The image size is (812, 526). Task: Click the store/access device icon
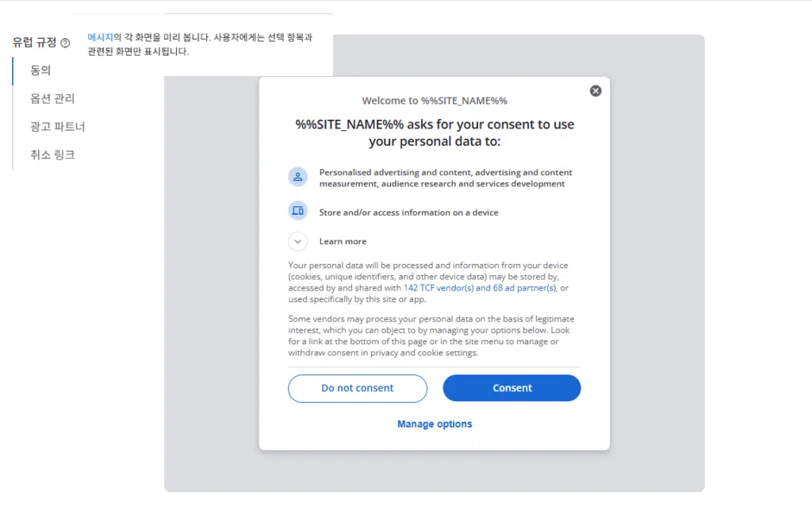click(297, 210)
